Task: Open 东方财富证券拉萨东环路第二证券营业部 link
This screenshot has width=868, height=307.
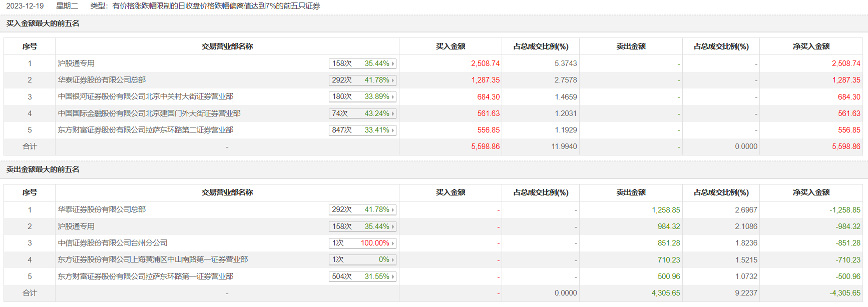Action: tap(145, 130)
